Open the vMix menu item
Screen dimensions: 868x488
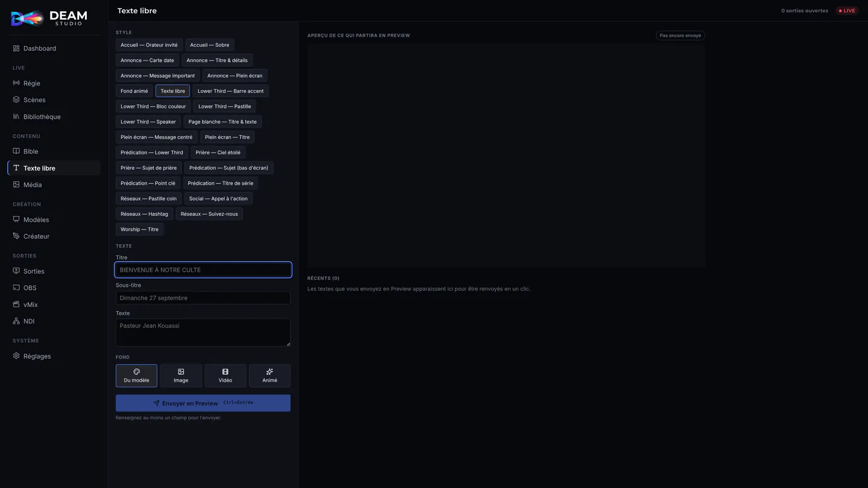click(x=54, y=305)
